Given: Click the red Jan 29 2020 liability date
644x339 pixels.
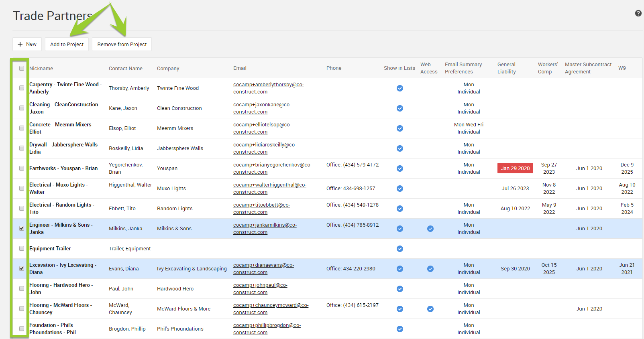Looking at the screenshot, I should [x=515, y=168].
